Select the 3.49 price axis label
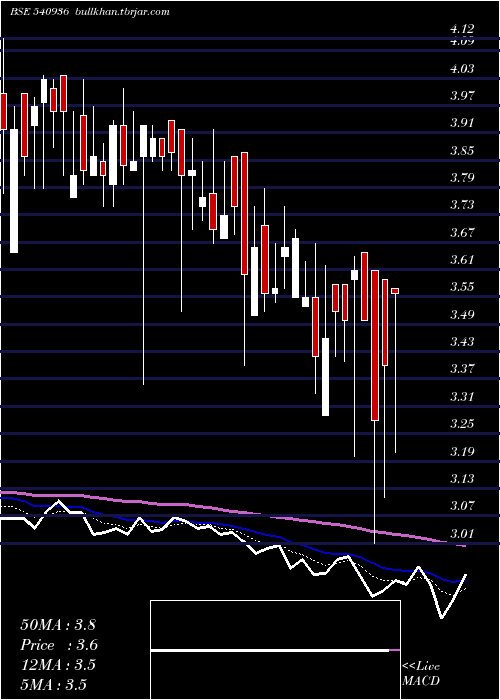The height and width of the screenshot is (700, 500). 462,314
